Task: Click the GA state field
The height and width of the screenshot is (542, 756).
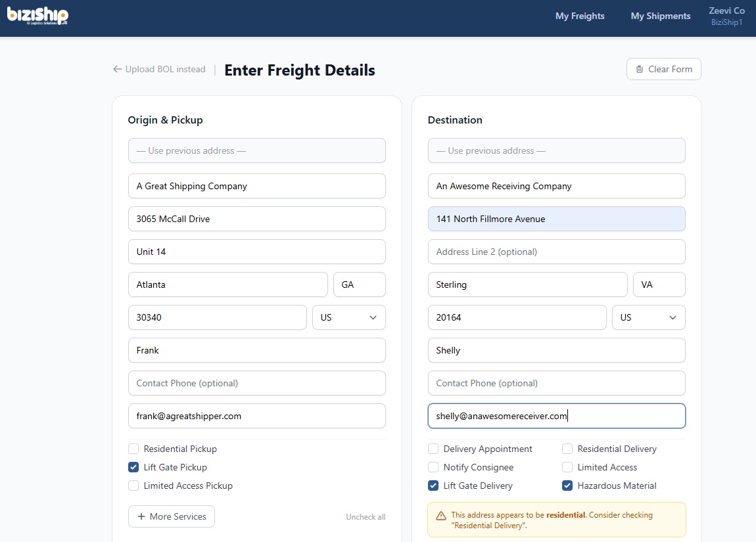Action: [360, 284]
